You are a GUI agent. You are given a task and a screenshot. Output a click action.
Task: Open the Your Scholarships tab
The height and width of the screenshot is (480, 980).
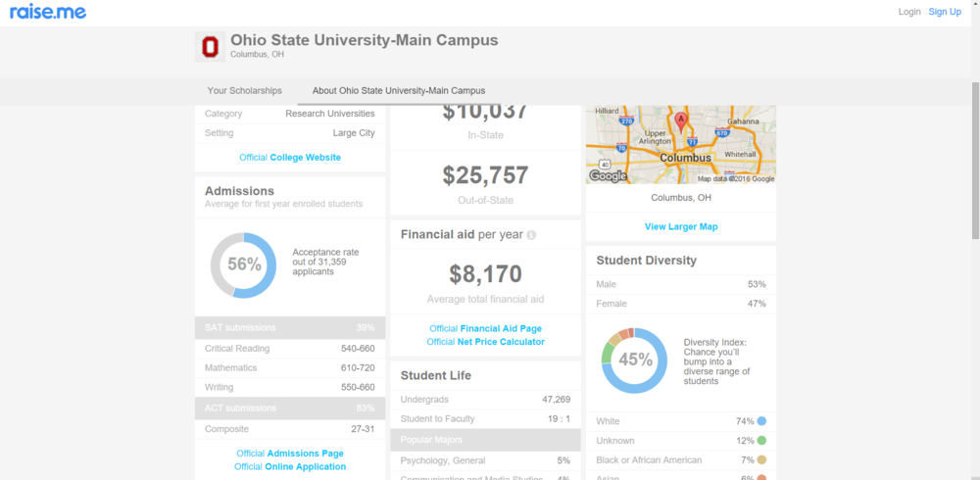pos(244,91)
